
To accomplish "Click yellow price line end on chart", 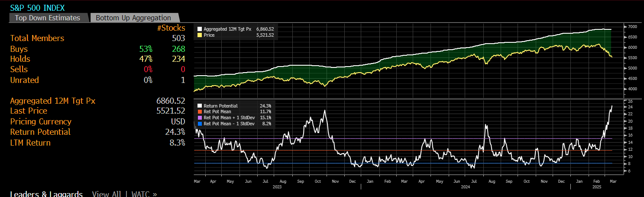I will tap(611, 57).
